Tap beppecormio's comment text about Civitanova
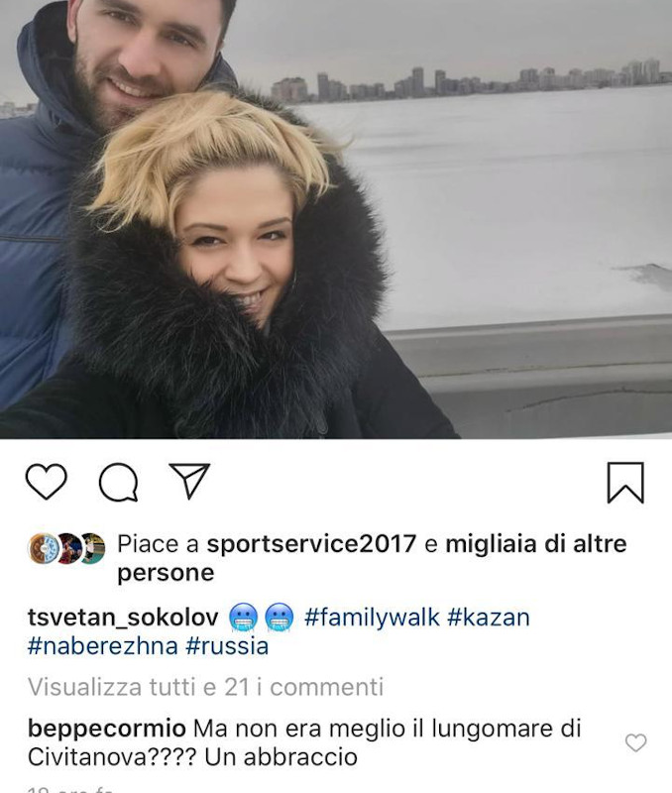 pos(304,742)
